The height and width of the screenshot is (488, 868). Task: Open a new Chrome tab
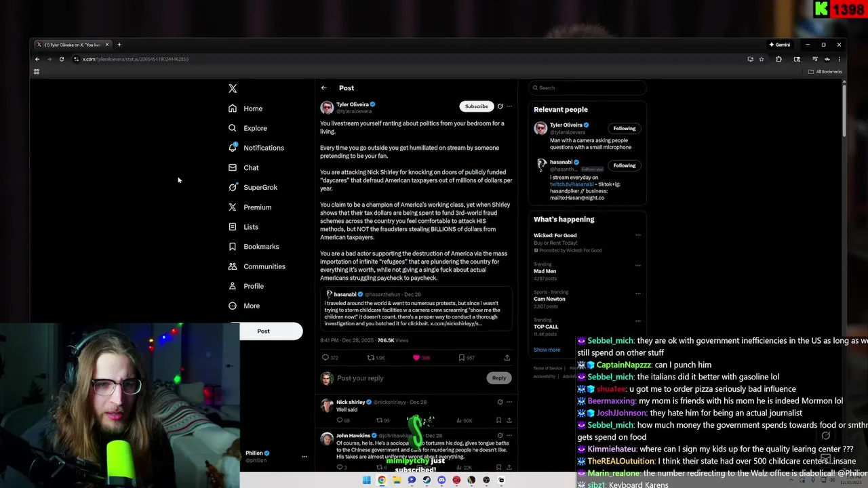click(119, 45)
